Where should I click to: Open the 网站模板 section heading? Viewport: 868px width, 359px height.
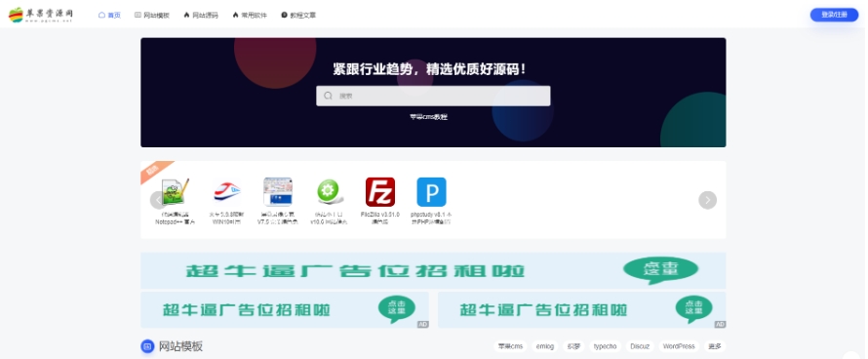point(181,346)
